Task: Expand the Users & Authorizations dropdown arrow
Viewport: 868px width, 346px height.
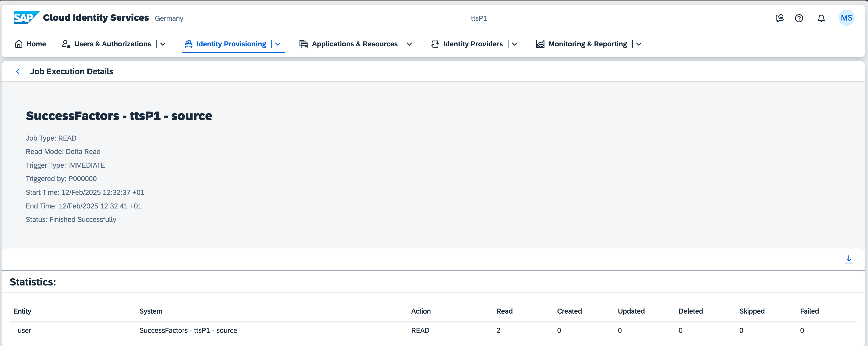Action: [163, 44]
